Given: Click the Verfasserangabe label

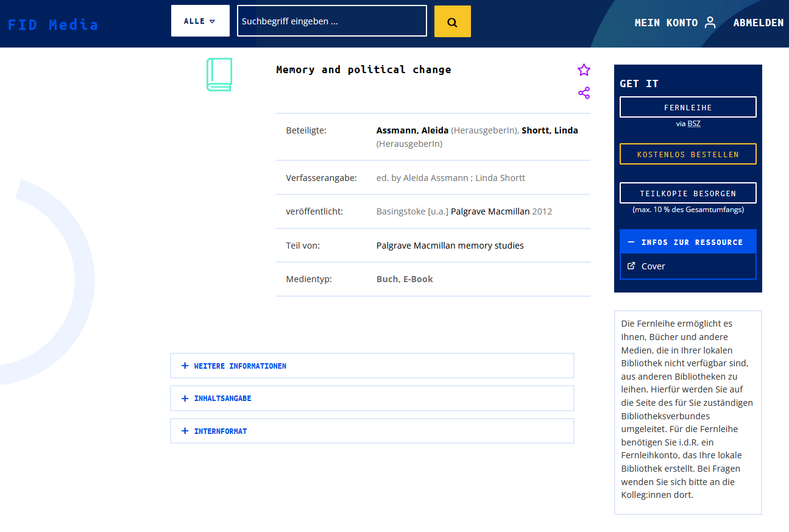Looking at the screenshot, I should pos(322,178).
